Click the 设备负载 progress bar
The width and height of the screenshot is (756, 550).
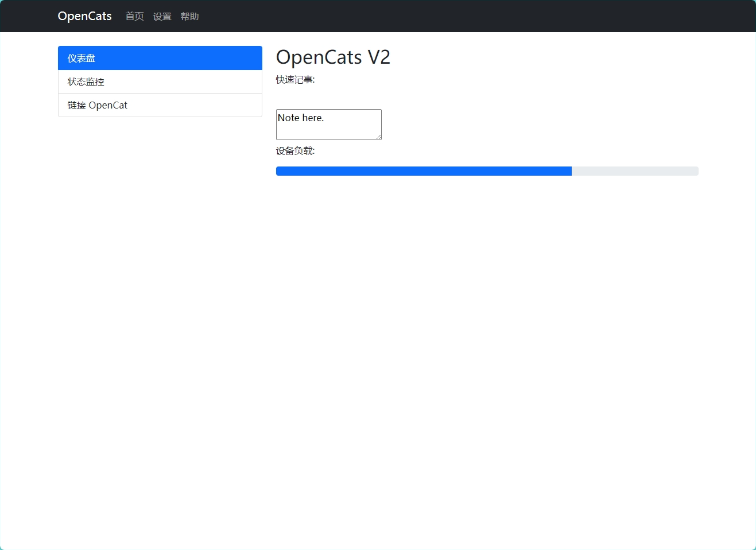487,171
